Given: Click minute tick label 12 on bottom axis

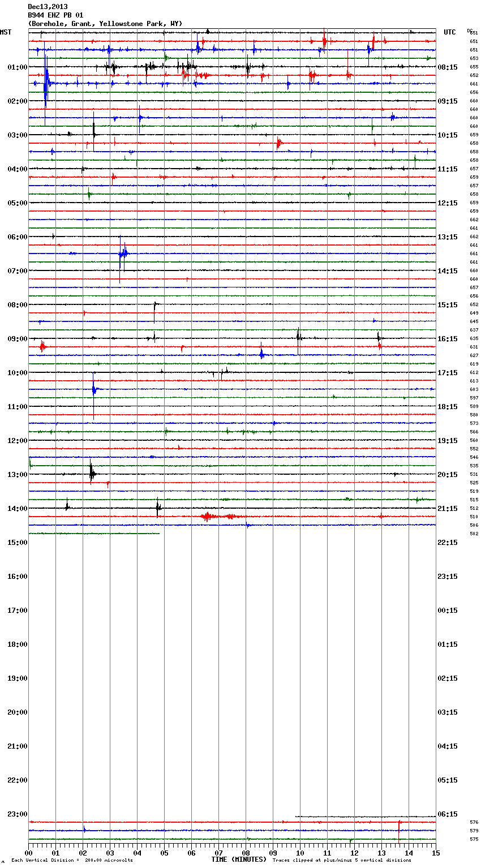Looking at the screenshot, I should (354, 853).
